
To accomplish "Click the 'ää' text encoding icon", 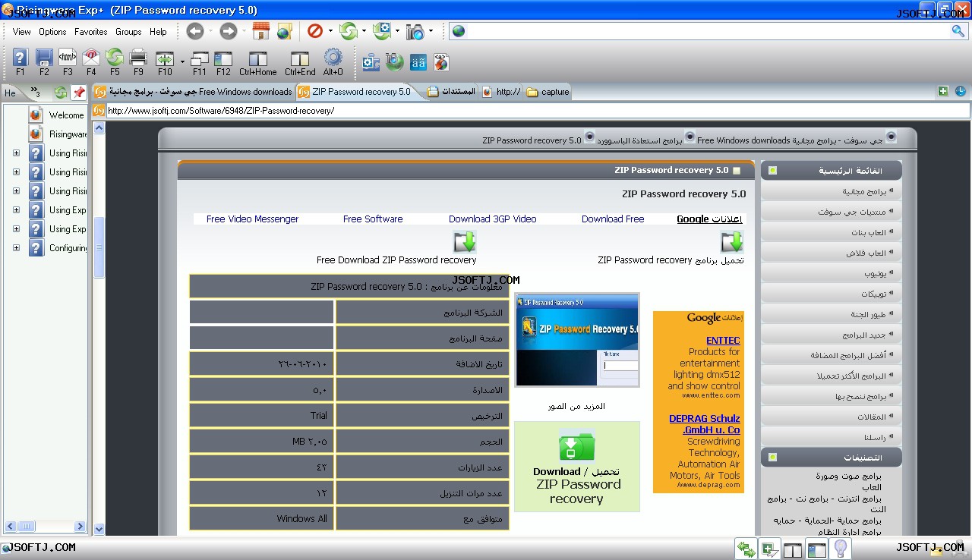I will 418,62.
